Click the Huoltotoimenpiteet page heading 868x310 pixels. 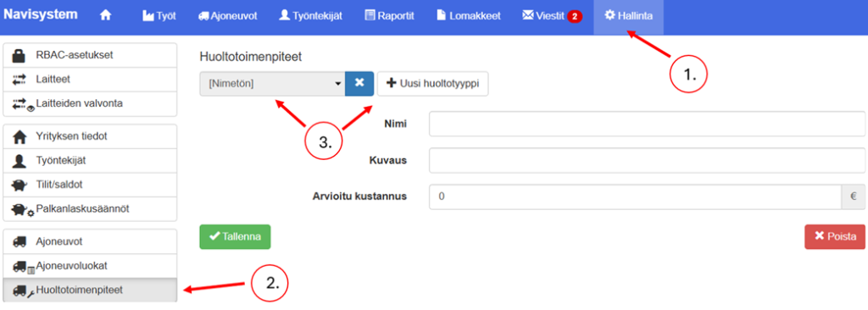[250, 57]
